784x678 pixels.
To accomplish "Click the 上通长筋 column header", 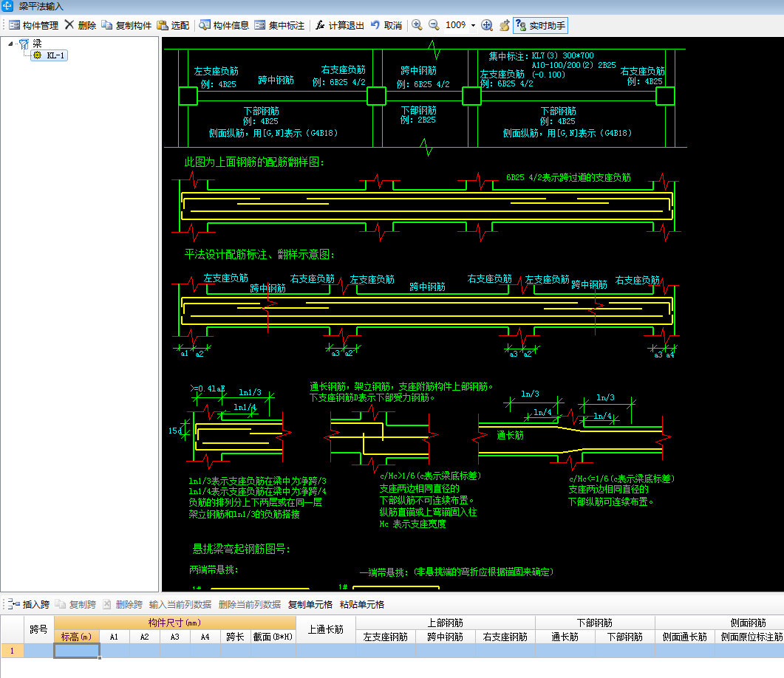I will pyautogui.click(x=326, y=629).
